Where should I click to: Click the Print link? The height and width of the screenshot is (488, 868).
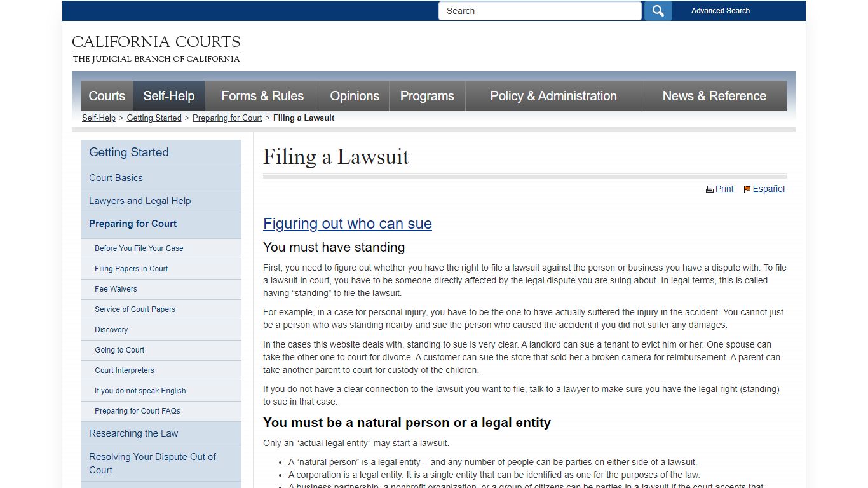[724, 189]
